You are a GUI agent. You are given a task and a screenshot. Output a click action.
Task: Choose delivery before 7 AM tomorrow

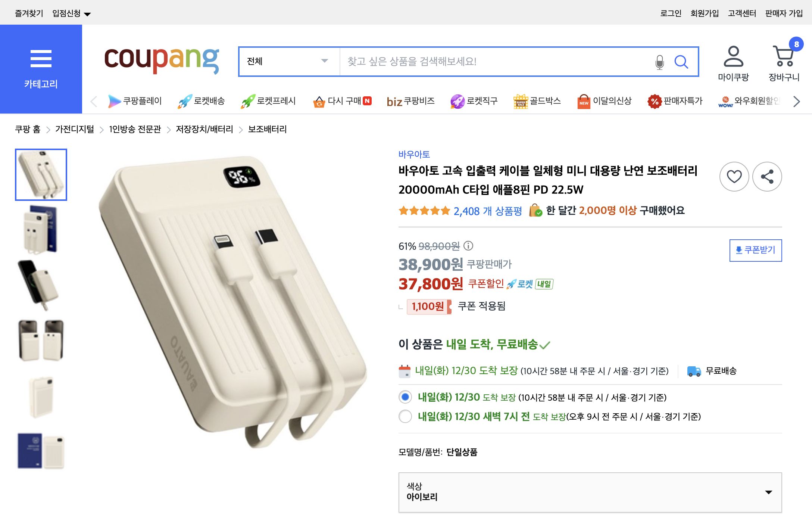click(405, 416)
